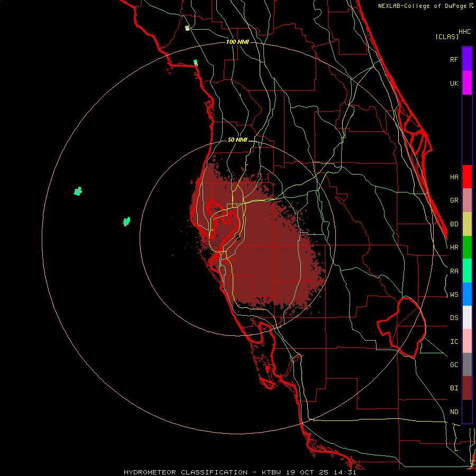Click the '100 NMI' range ring label

(x=237, y=42)
